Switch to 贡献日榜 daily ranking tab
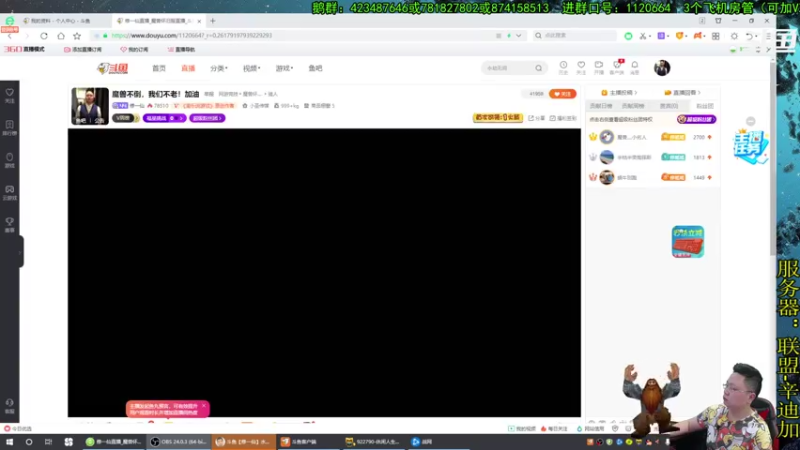 (x=601, y=106)
